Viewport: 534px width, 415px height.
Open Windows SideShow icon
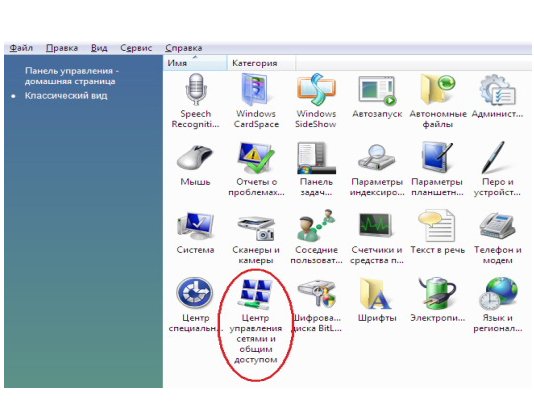point(316,89)
